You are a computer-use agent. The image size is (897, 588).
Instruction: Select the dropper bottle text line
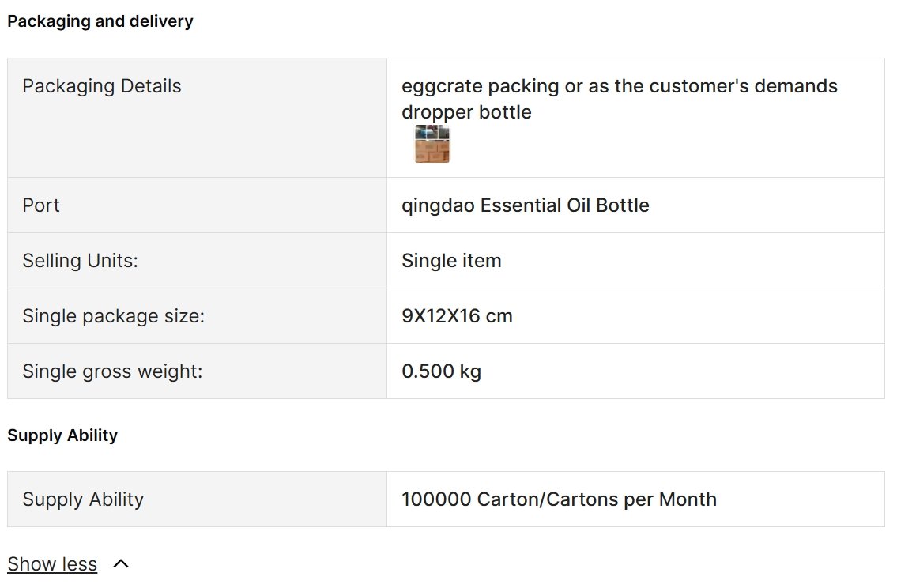click(x=466, y=112)
